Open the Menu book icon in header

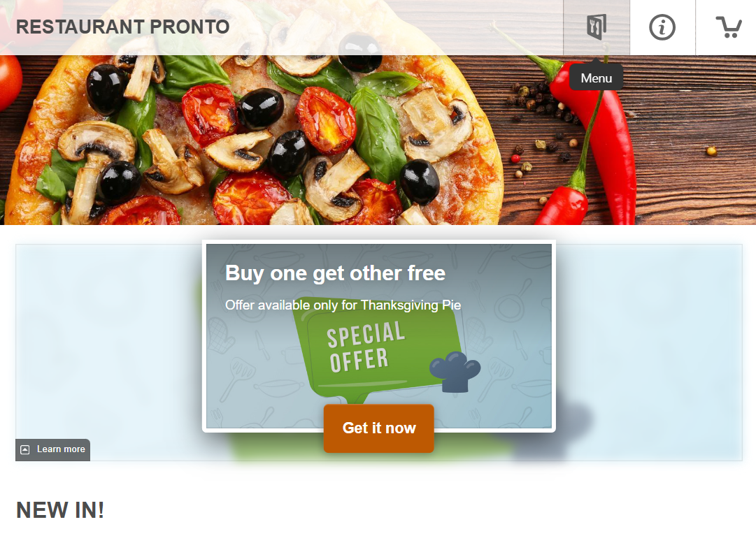597,27
